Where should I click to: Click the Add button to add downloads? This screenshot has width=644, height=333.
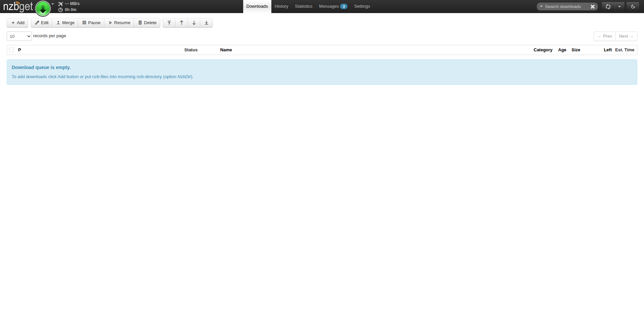click(x=17, y=23)
